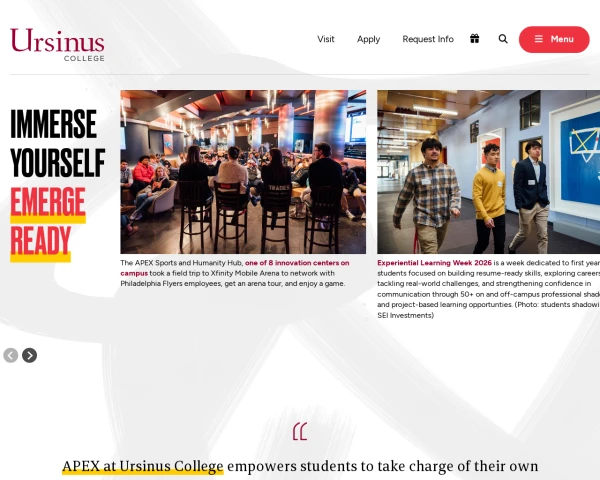Advance carousel with next arrow
The height and width of the screenshot is (480, 600).
pos(29,355)
